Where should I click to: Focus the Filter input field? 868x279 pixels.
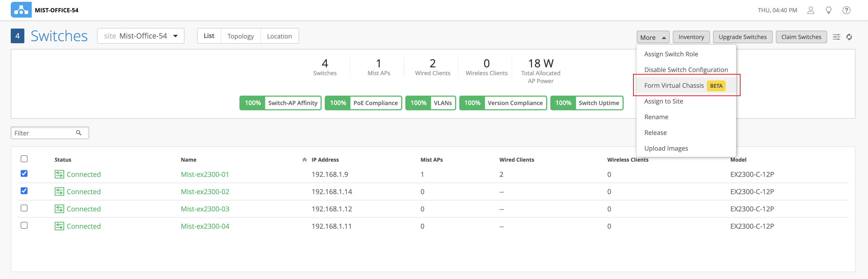click(x=50, y=133)
